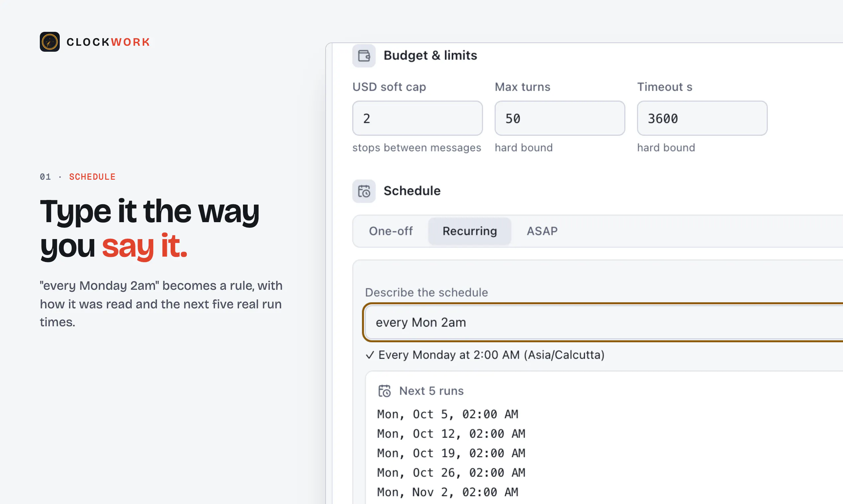Click the Mon, Oct 12, 02:00 AM run
Viewport: 843px width, 504px height.
(x=451, y=434)
